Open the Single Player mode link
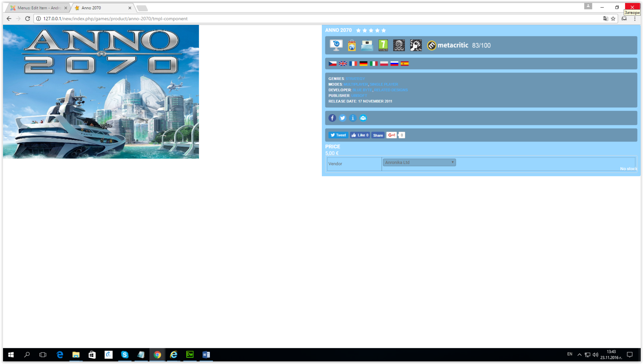Screen dimensions: 643x364 click(384, 84)
